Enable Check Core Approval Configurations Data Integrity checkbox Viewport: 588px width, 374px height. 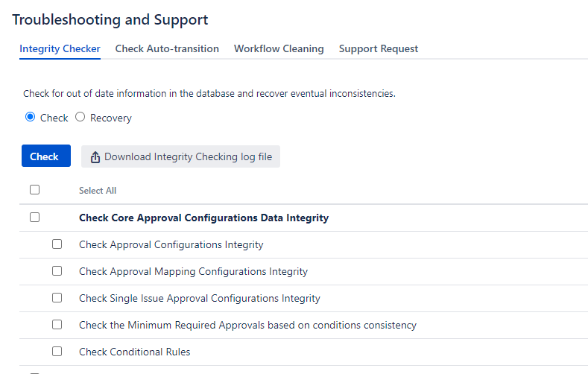click(x=34, y=218)
